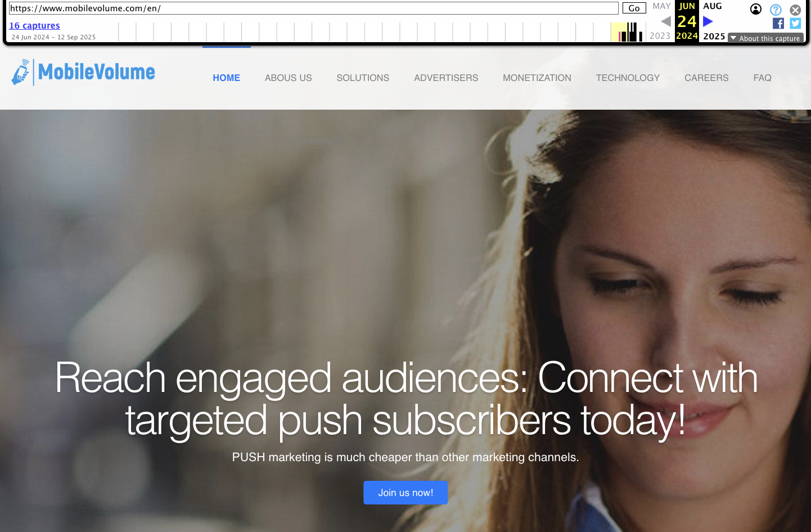Viewport: 811px width, 532px height.
Task: Click the MobileVolume logo
Action: 83,73
